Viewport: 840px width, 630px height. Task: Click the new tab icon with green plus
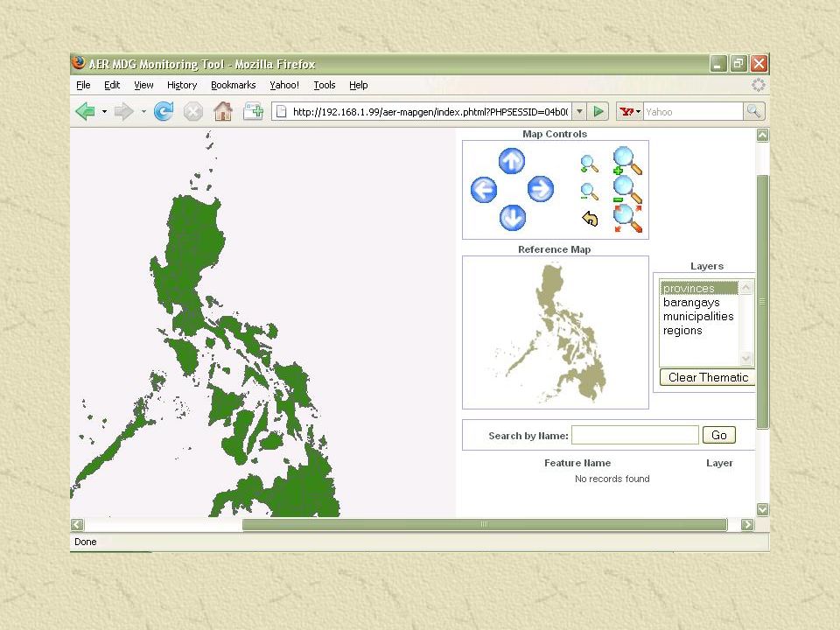point(253,111)
